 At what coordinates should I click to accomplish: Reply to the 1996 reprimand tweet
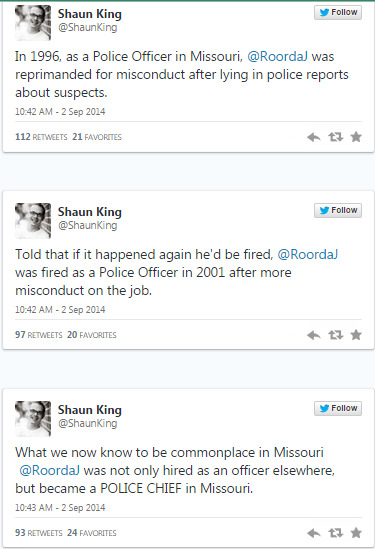[x=314, y=137]
